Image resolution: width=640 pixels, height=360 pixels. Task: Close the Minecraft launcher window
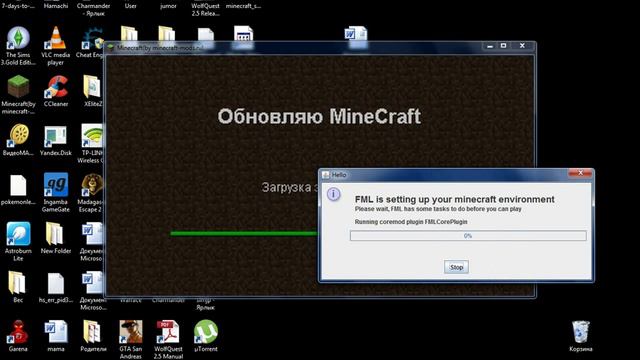(x=522, y=46)
